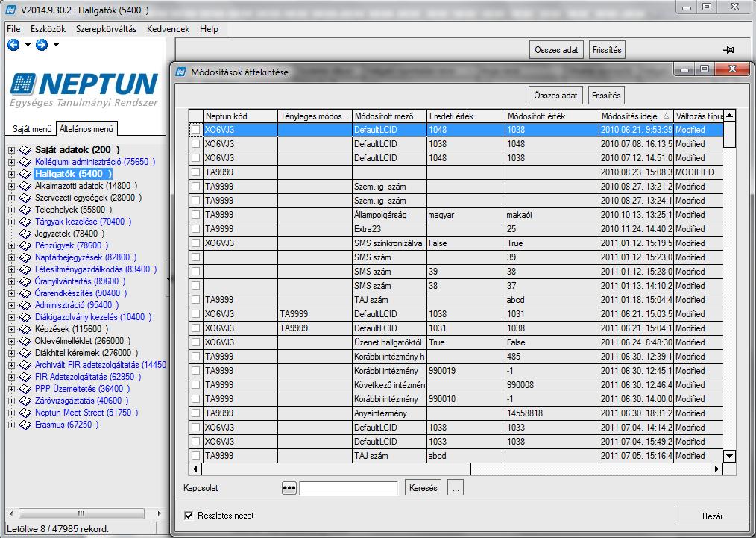Click the Bezár button

(x=712, y=516)
